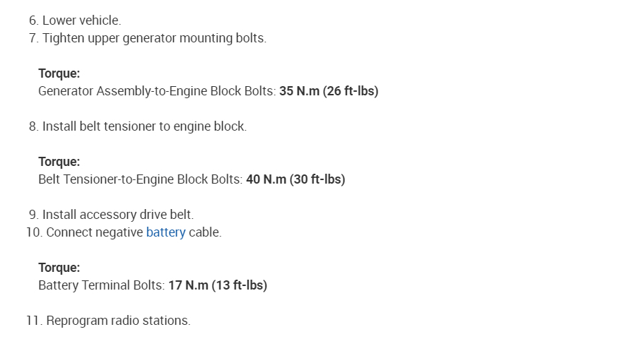
Task: Click 'Reprogram radio stations' step text
Action: [x=118, y=321]
